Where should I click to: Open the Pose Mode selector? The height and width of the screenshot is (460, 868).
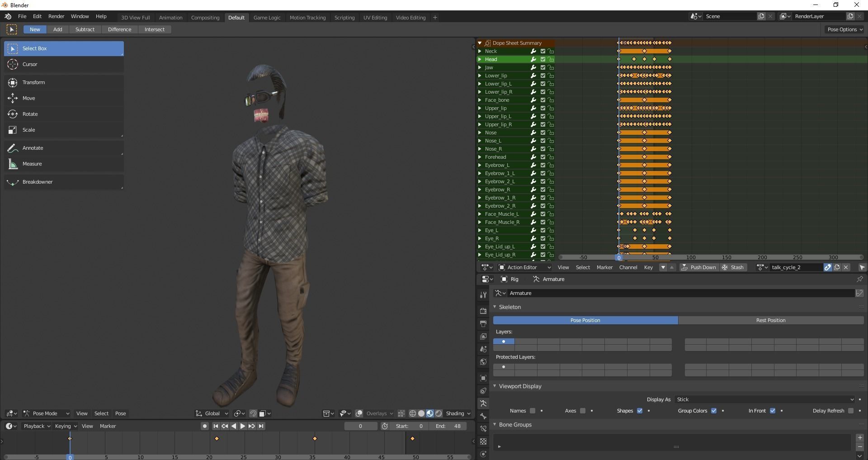point(46,413)
